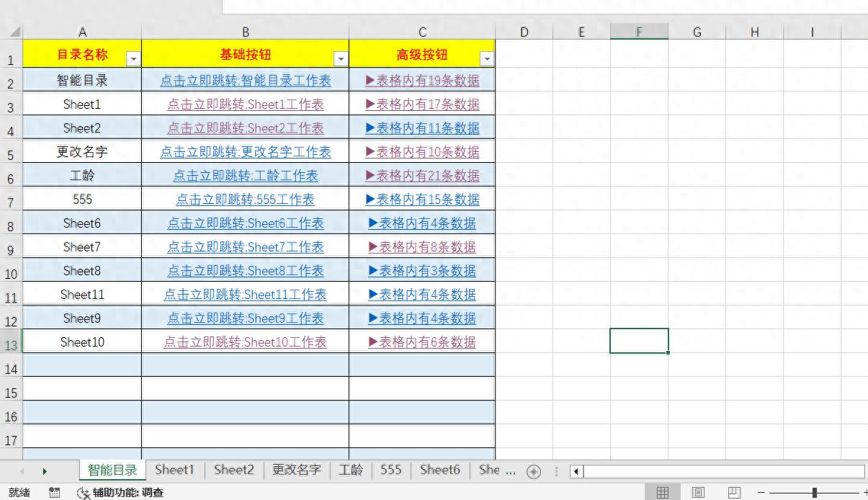Select Page Layout view icon
The image size is (868, 500).
(x=697, y=491)
